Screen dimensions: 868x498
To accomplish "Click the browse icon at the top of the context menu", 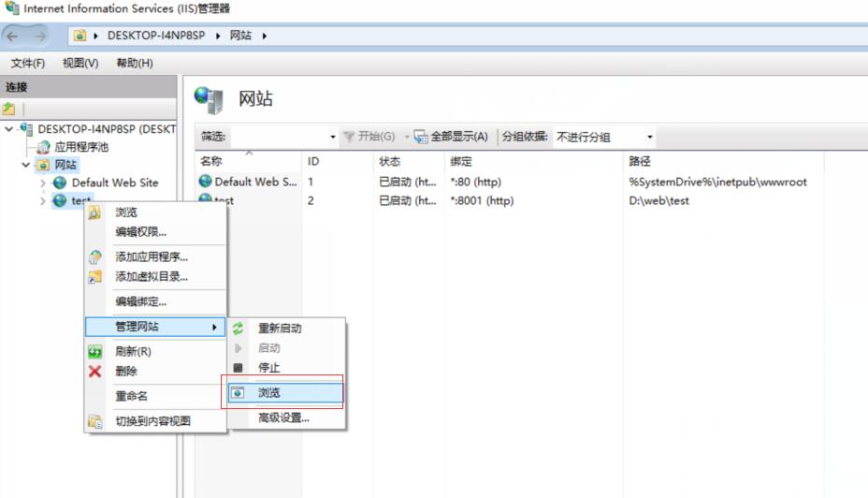I will 94,212.
